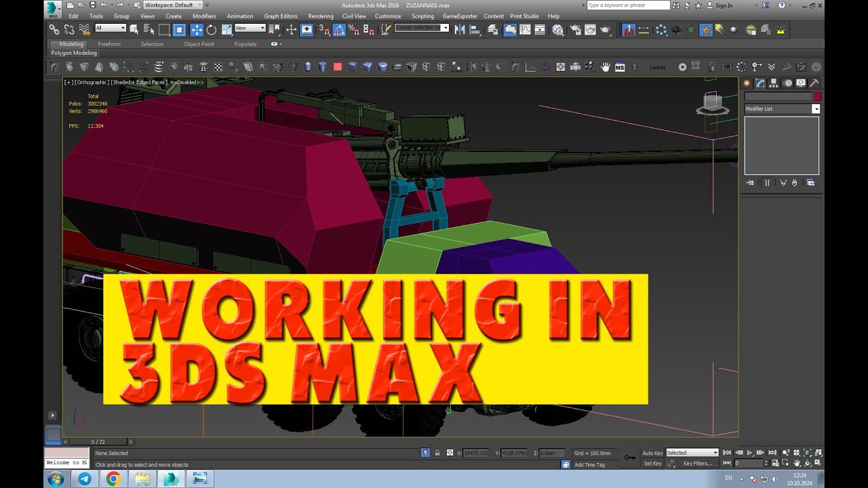Toggle the Selection Lock padlock

(437, 453)
